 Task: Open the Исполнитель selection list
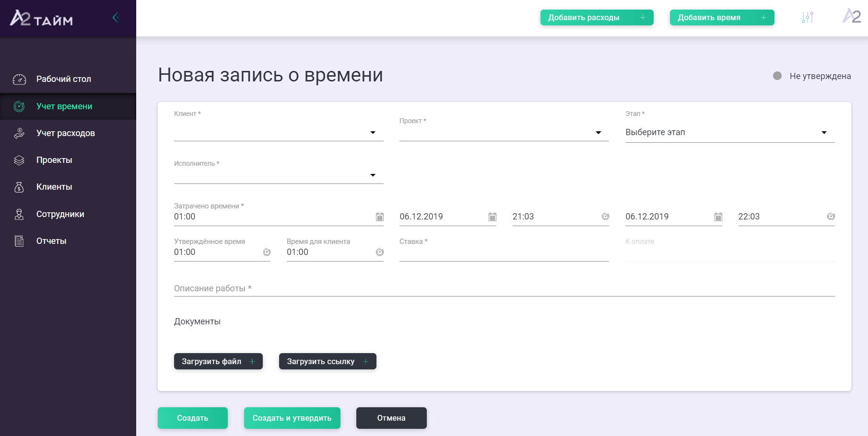click(373, 175)
